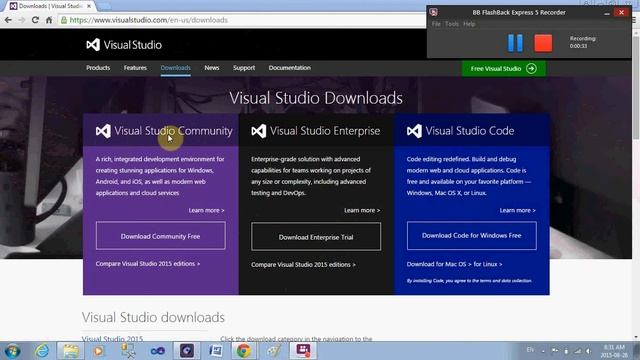Image resolution: width=640 pixels, height=360 pixels.
Task: Click the Visual Studio Community card logo
Action: point(103,131)
